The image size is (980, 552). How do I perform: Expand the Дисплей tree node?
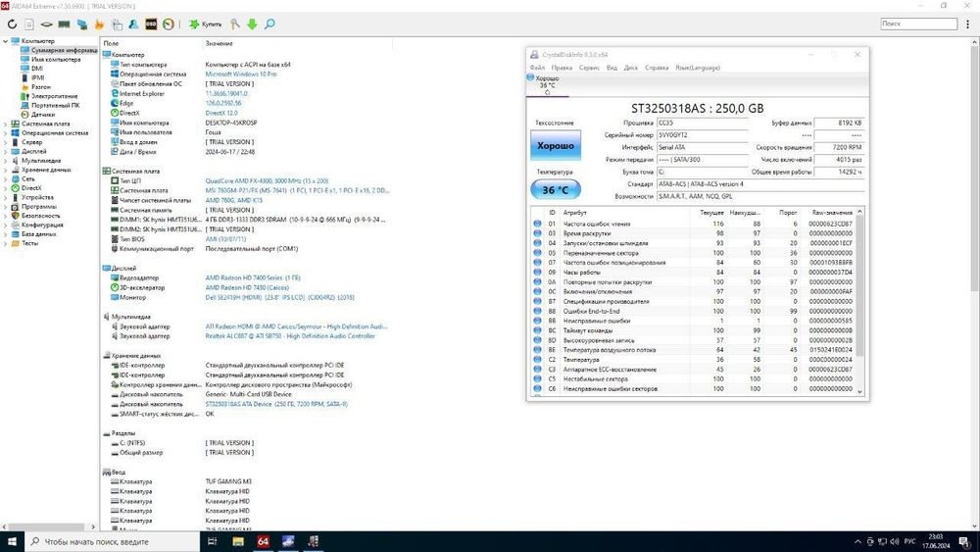point(5,151)
